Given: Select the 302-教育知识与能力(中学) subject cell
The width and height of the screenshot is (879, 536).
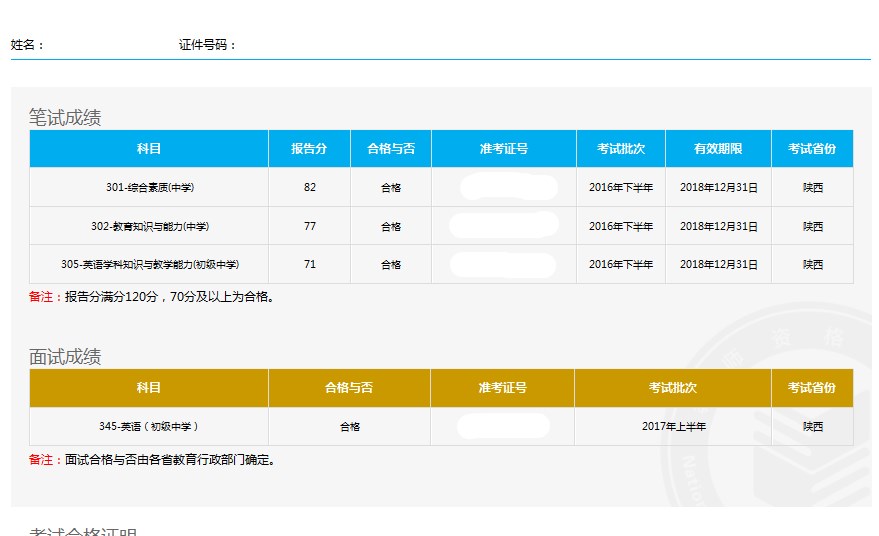Looking at the screenshot, I should point(150,227).
